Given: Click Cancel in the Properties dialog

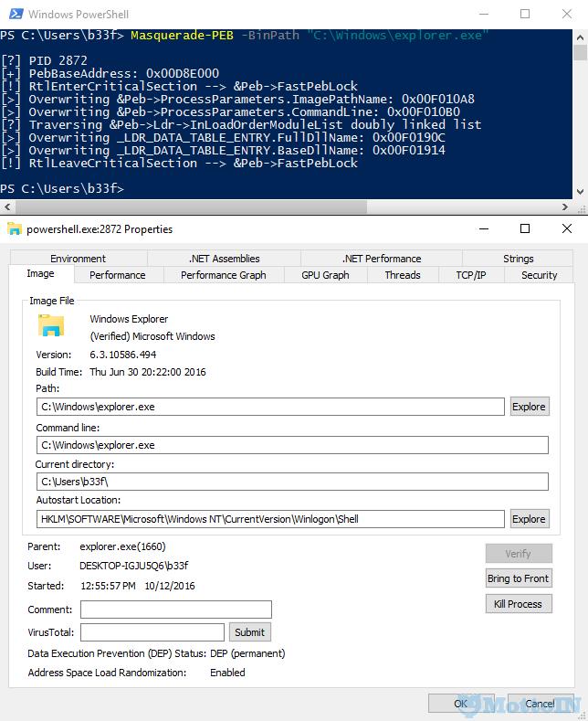Looking at the screenshot, I should click(x=541, y=704).
